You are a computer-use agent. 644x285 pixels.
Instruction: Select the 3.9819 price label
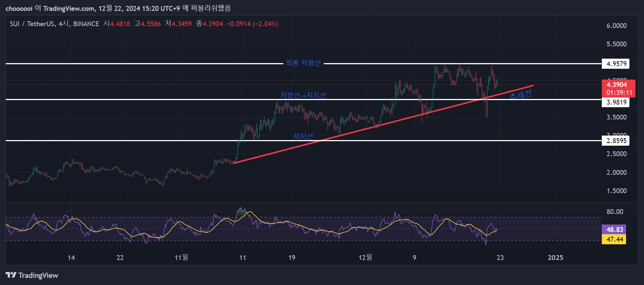[616, 102]
